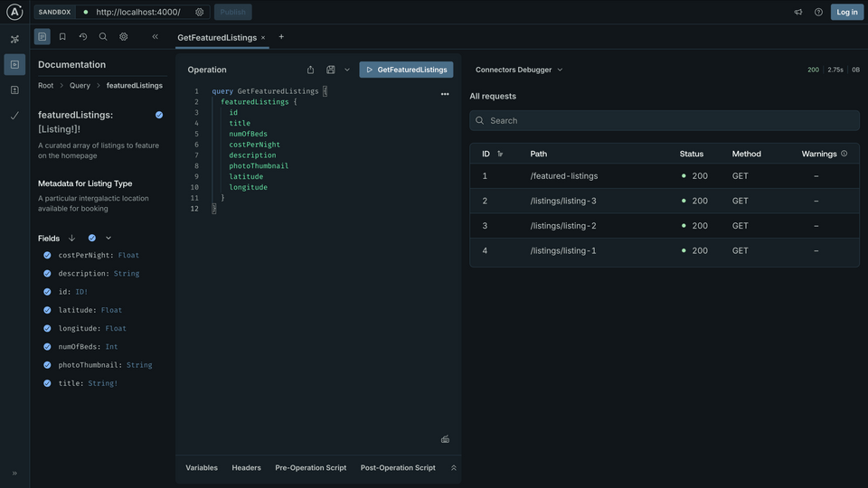Click the search icon in sidebar toolbar

103,37
